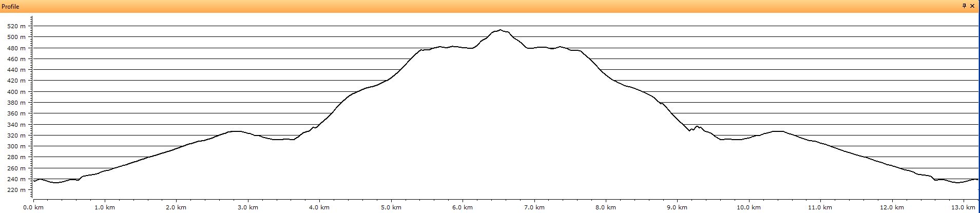This screenshot has width=980, height=213.
Task: Click the 400 m elevation axis label
Action: click(16, 92)
